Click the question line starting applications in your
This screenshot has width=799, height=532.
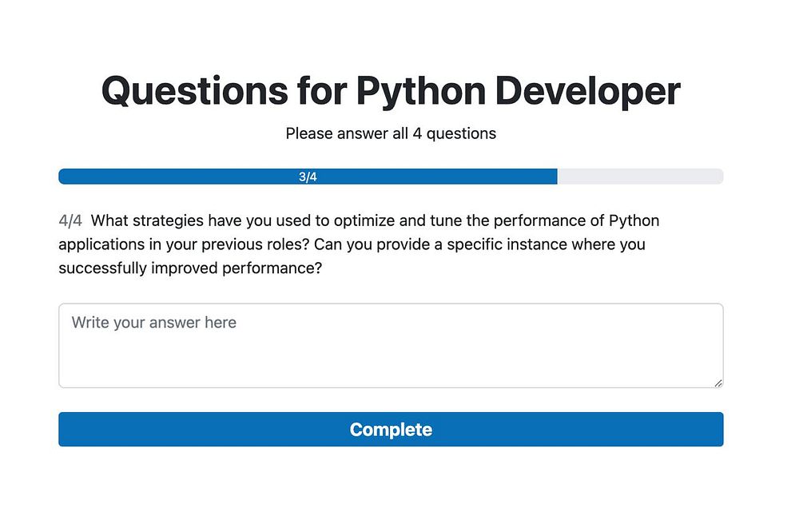[352, 244]
